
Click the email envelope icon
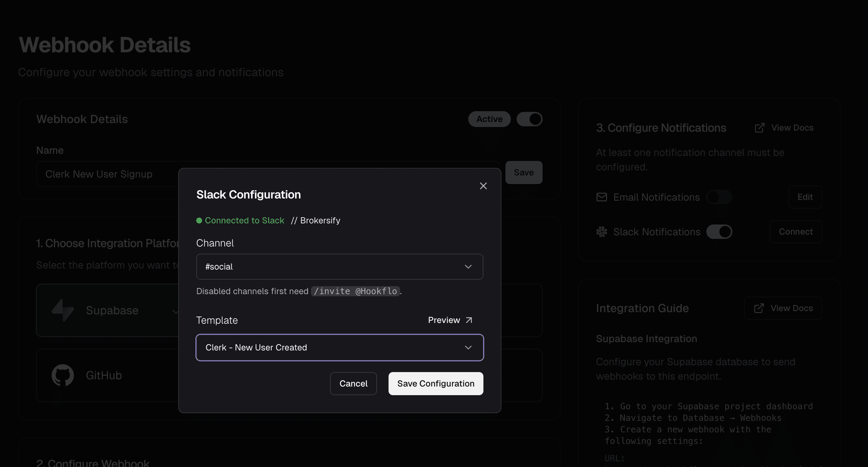pyautogui.click(x=601, y=197)
